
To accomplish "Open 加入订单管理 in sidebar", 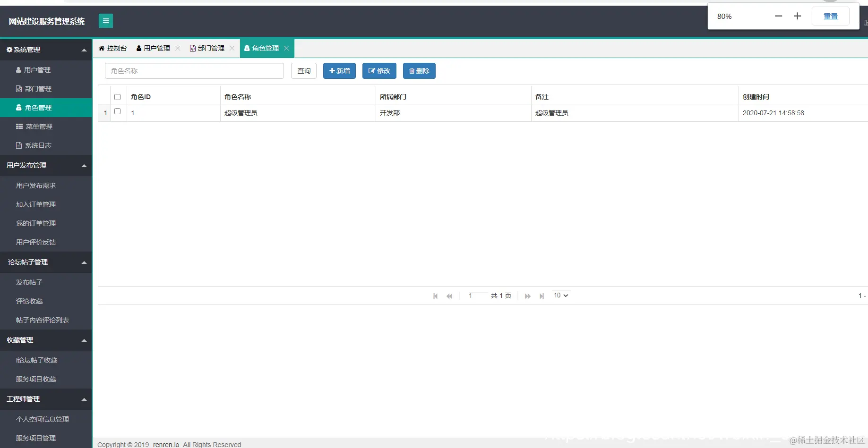I will pyautogui.click(x=46, y=204).
